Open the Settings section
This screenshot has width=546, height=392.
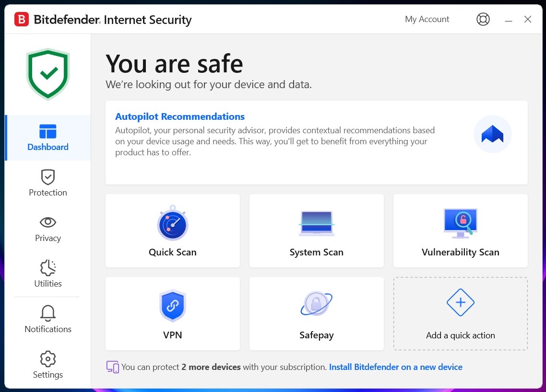point(48,365)
